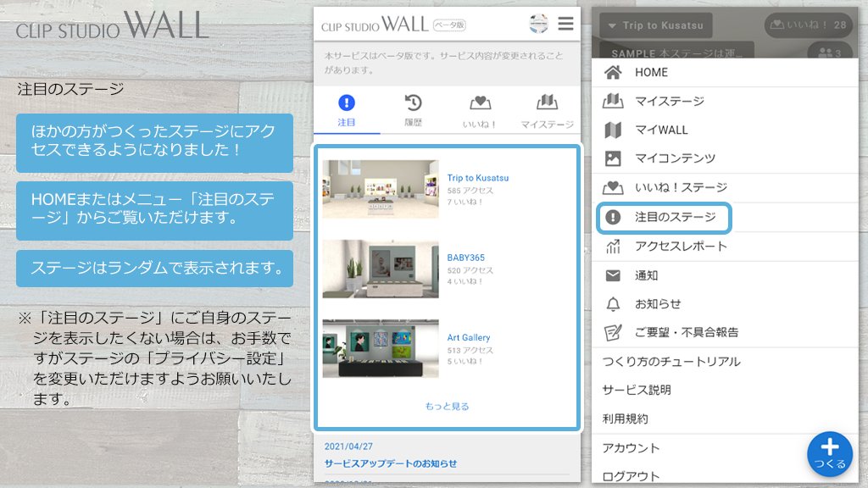The width and height of the screenshot is (868, 488).
Task: Open the 履歴 history clock icon
Action: [413, 103]
